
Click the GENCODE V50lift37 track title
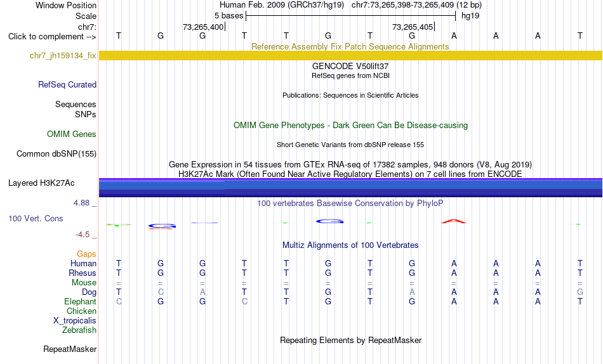click(x=350, y=66)
